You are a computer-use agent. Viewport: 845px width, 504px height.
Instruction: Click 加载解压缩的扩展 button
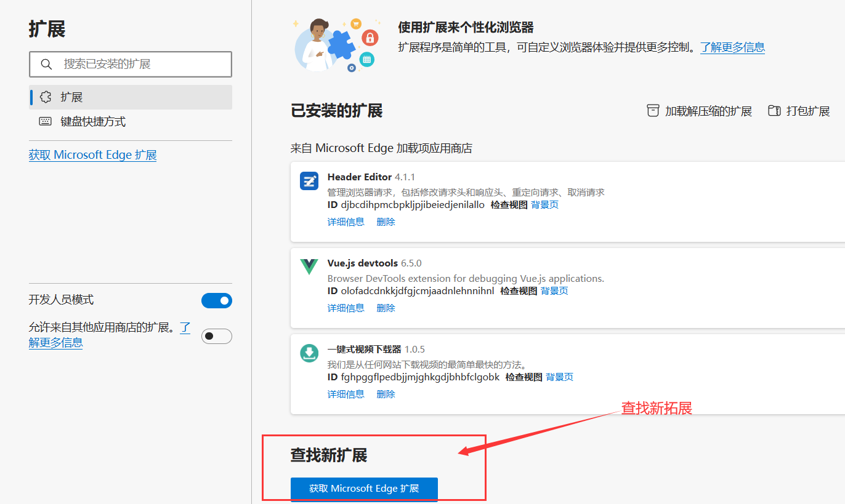700,111
